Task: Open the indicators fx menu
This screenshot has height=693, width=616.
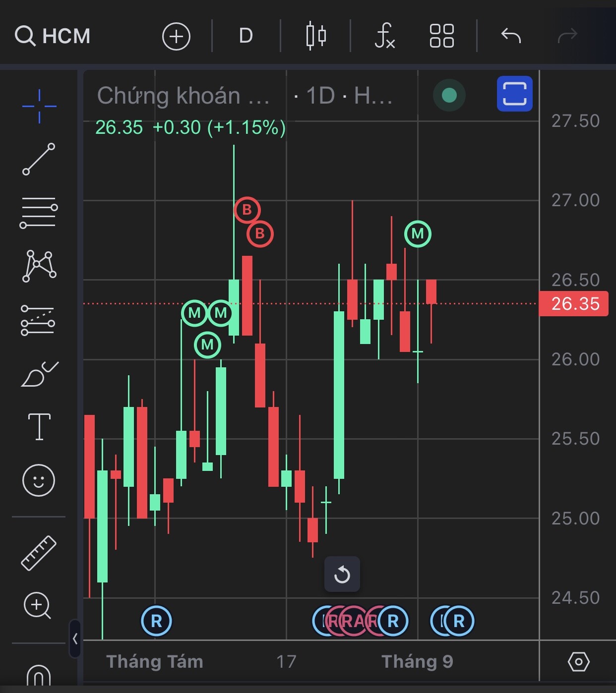Action: tap(385, 36)
